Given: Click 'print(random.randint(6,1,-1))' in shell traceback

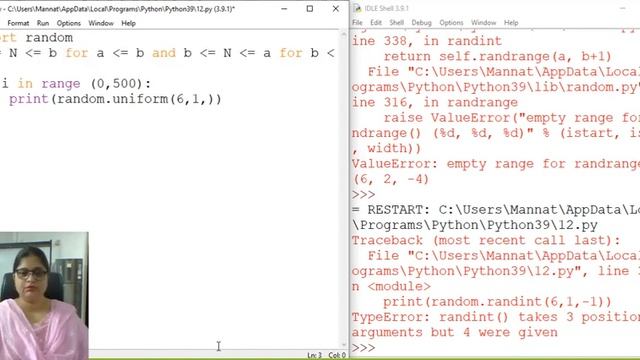Looking at the screenshot, I should pos(497,302).
